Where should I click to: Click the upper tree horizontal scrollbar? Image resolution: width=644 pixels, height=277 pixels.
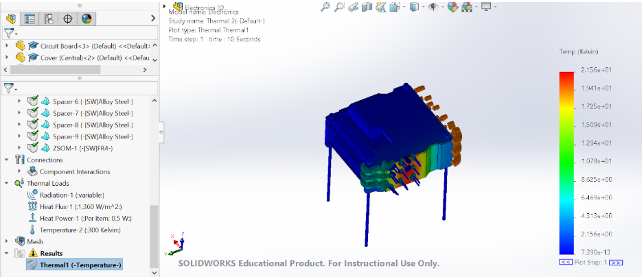55,70
